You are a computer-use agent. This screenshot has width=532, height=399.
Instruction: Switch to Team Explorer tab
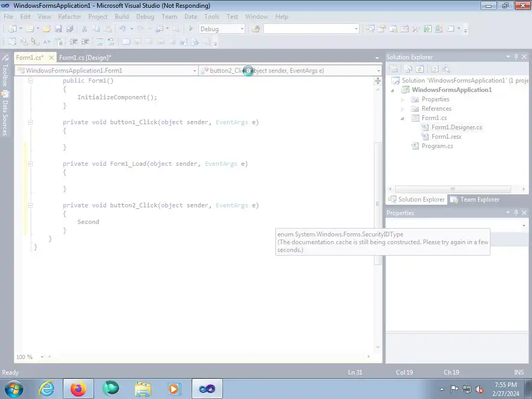(x=475, y=199)
